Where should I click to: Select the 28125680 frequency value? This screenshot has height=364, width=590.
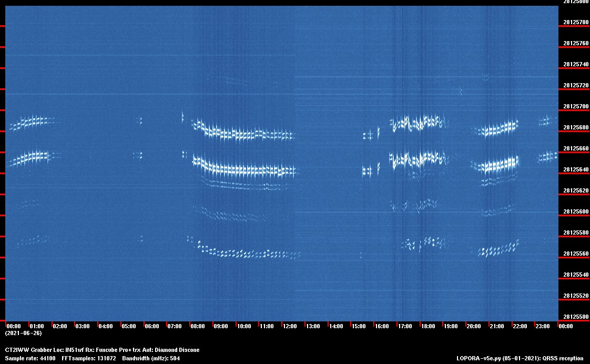[576, 128]
